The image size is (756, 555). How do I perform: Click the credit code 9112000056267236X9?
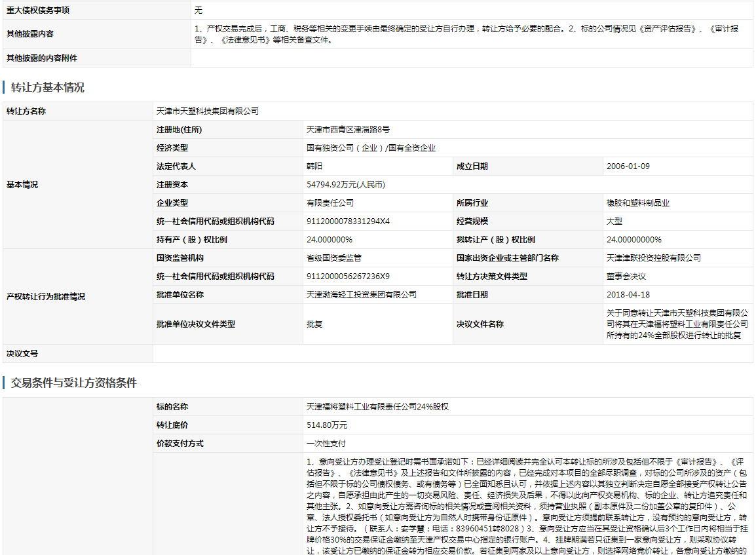coord(348,276)
